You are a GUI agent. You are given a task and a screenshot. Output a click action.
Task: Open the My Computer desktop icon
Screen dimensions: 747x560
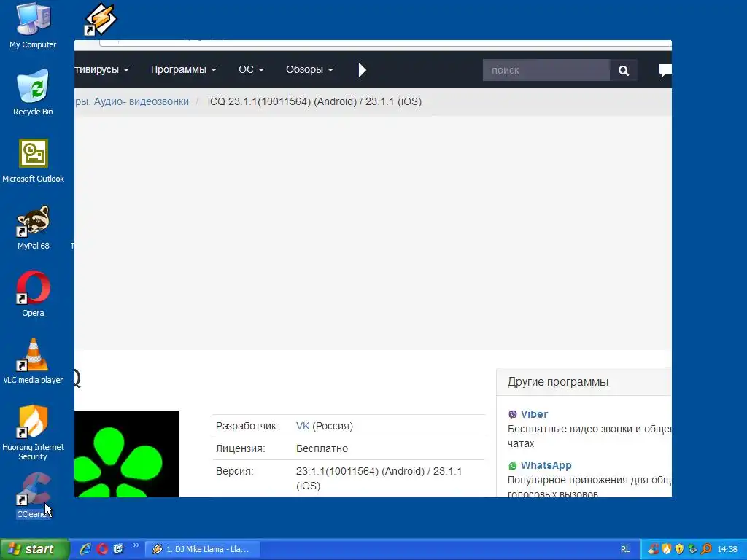(33, 26)
